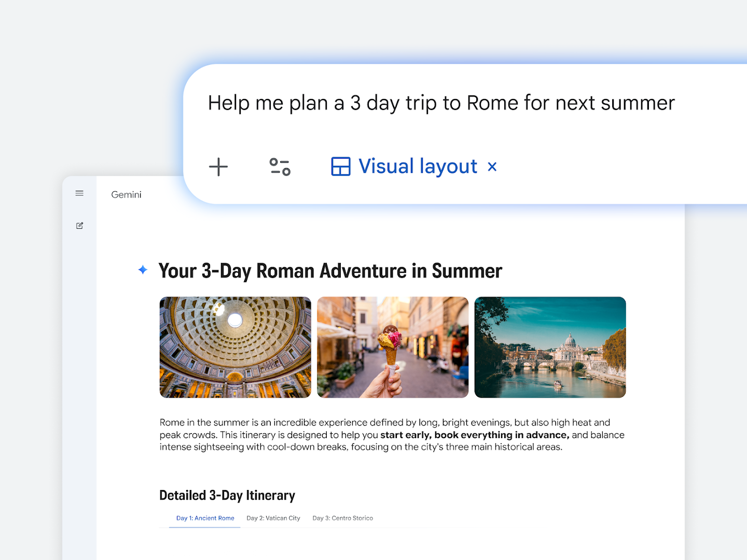747x560 pixels.
Task: Open the Tiber river and St. Peter's photo
Action: coord(550,347)
